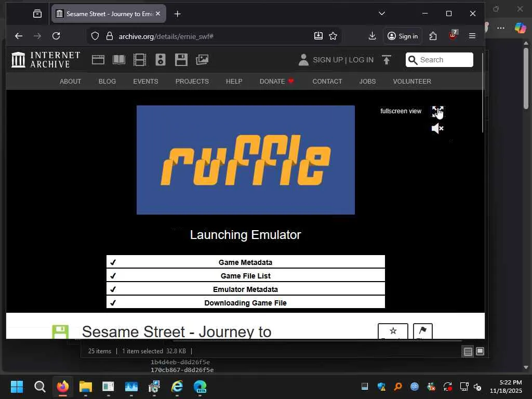
Task: Open Audio speaker icon
Action: tap(160, 60)
